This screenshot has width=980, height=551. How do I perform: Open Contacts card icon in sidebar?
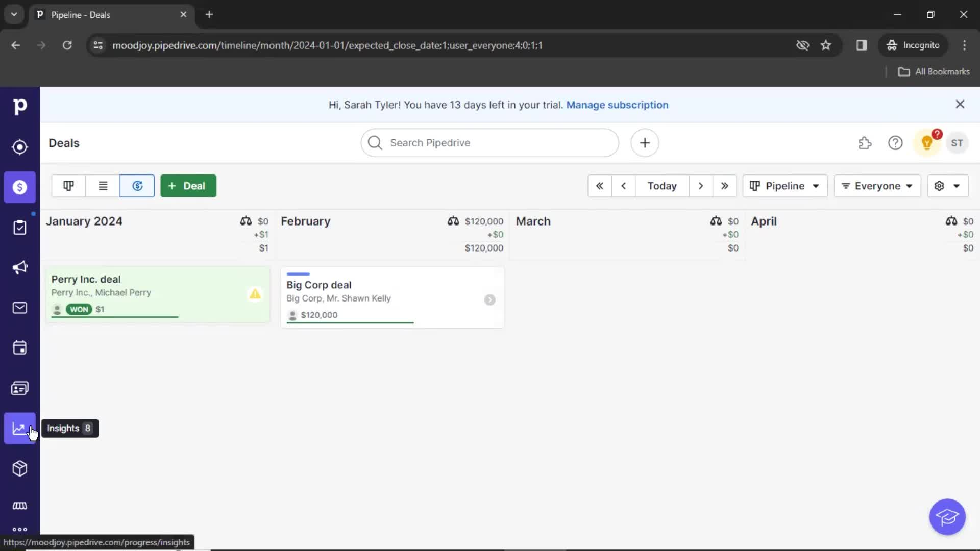[20, 388]
